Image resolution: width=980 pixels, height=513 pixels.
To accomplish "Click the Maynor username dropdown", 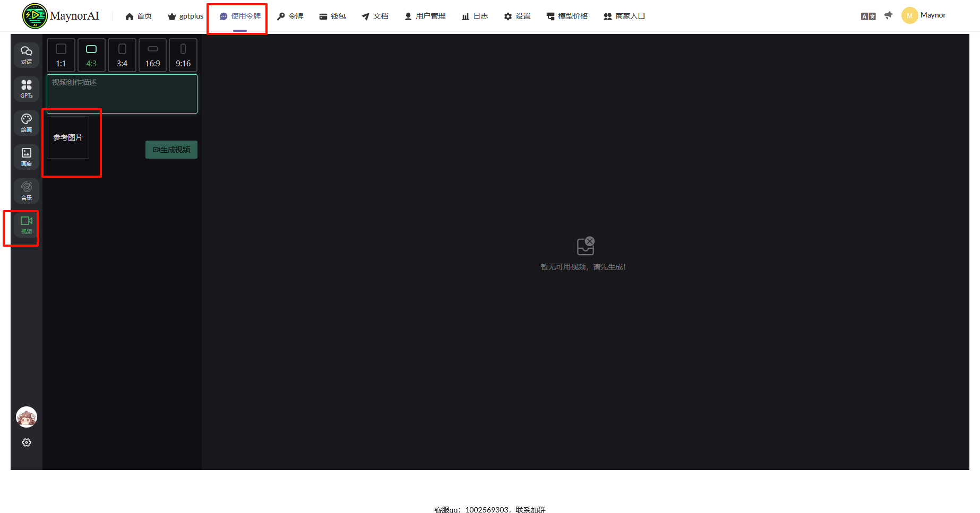I will point(933,15).
